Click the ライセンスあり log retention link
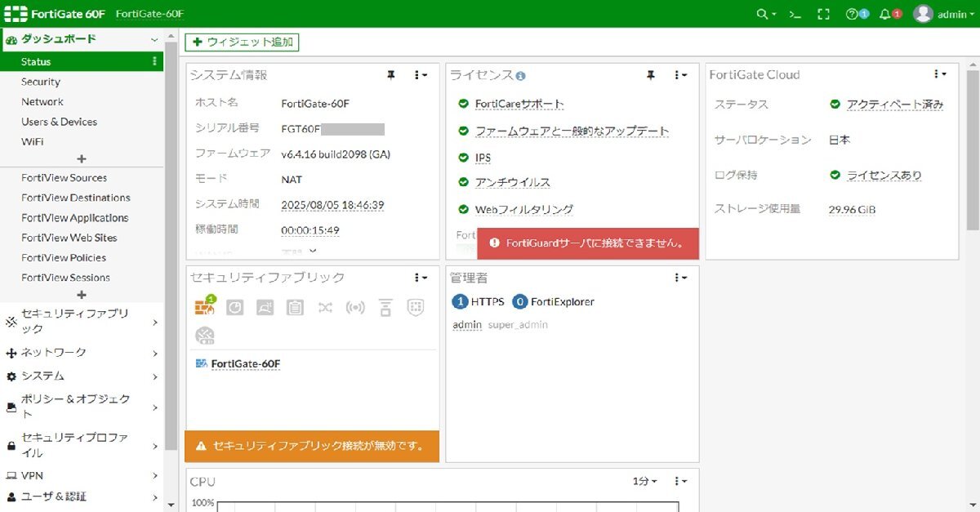 [x=884, y=175]
